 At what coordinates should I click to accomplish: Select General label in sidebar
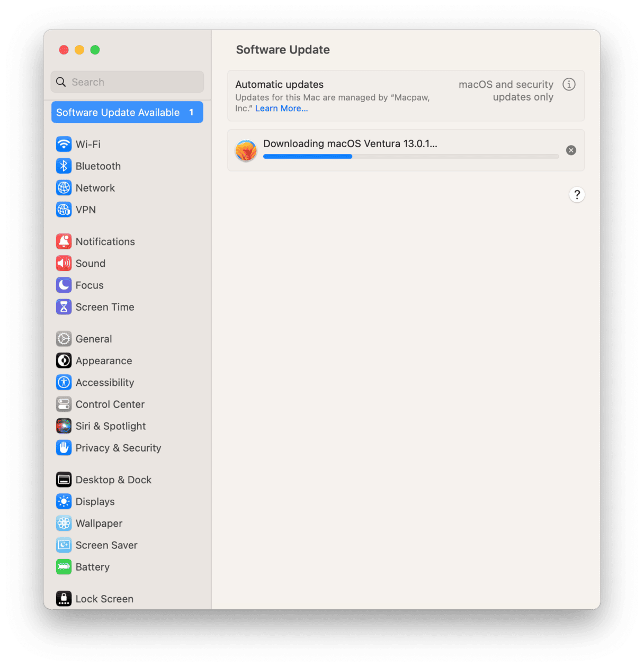94,339
